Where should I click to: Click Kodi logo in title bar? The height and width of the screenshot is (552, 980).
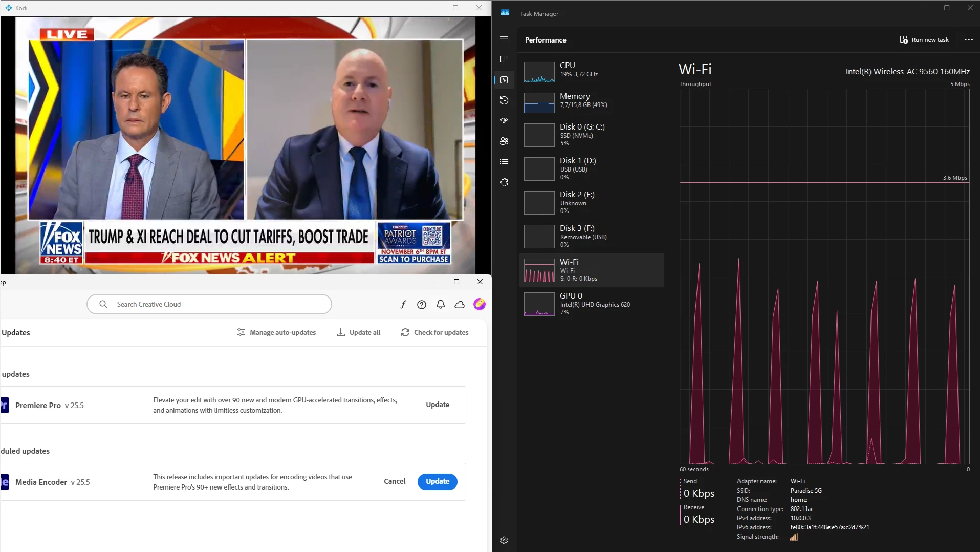(x=8, y=8)
